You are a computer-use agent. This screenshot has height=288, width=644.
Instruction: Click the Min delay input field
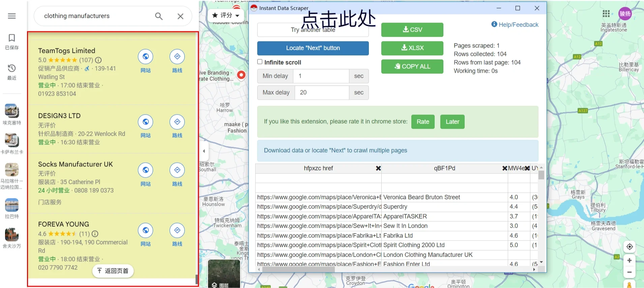(321, 76)
